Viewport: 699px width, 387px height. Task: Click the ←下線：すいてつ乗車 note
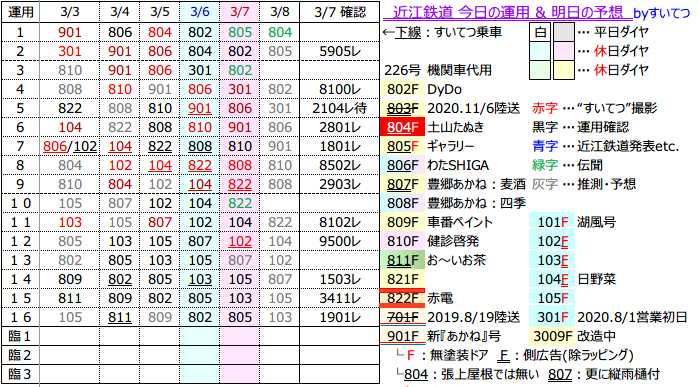(442, 33)
